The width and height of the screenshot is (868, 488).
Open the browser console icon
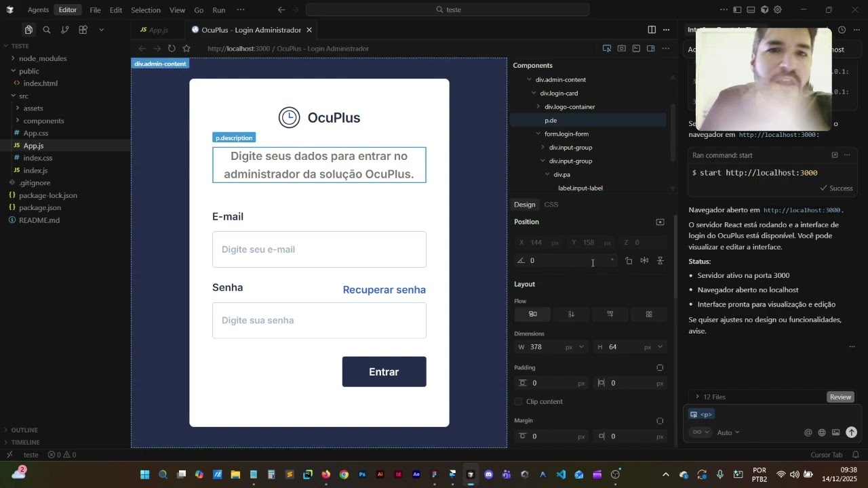click(x=636, y=49)
